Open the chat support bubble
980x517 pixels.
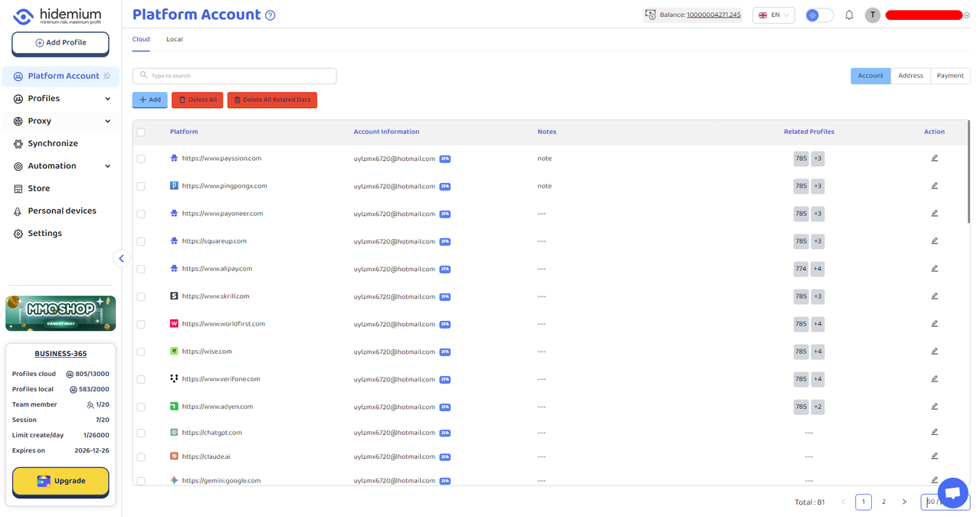pyautogui.click(x=952, y=493)
